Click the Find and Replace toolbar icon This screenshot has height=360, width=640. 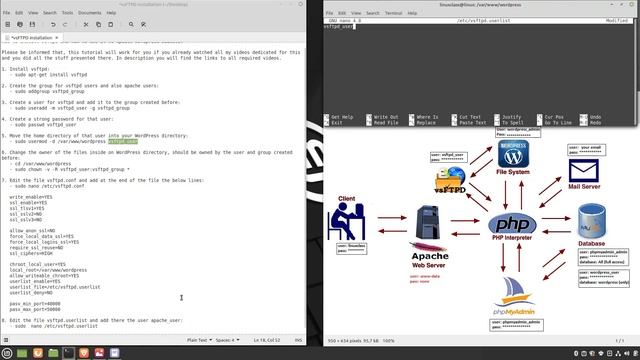tap(143, 24)
